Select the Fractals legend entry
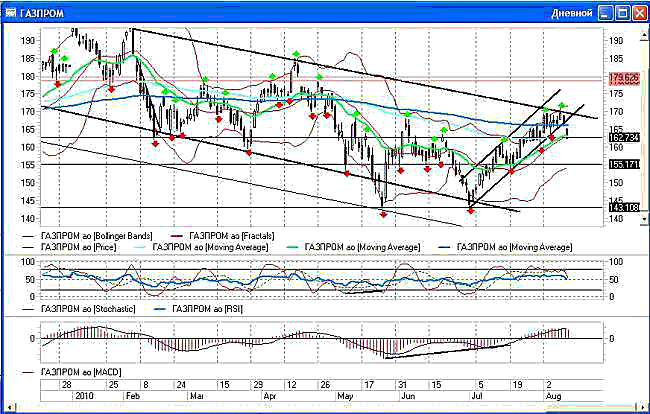The height and width of the screenshot is (414, 650). click(232, 236)
